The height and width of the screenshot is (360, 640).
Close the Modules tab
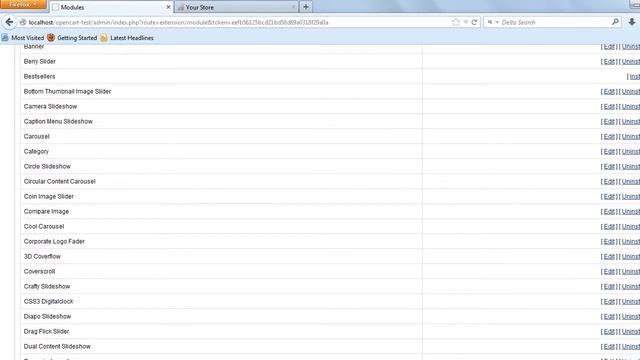(x=168, y=7)
